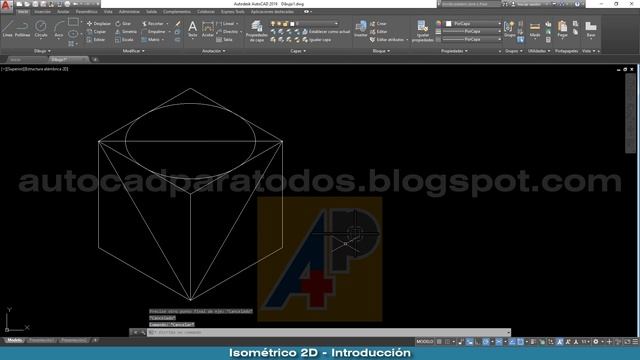
Task: Open the Insertar ribbon tab
Action: [42, 12]
